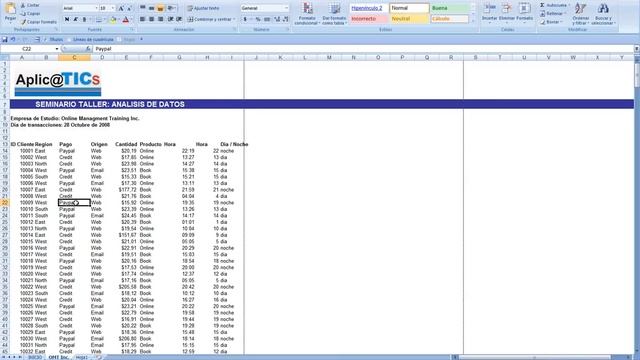Apply Normal cell style
Image resolution: width=640 pixels, height=360 pixels.
coord(409,8)
